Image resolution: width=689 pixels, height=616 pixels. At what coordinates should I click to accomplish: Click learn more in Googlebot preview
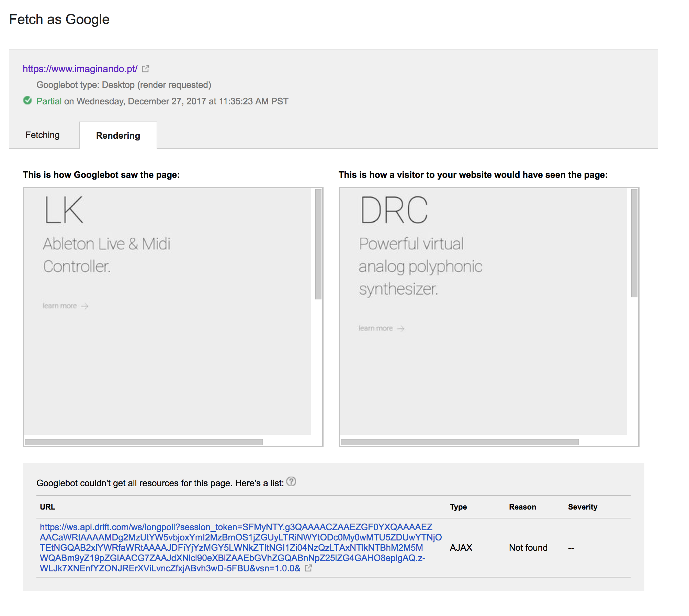60,306
